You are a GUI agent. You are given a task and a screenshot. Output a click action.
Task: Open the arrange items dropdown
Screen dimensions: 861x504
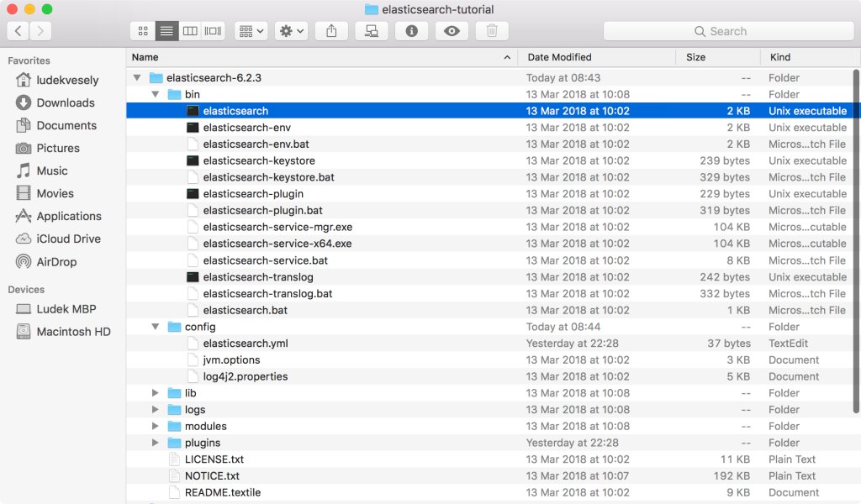(x=251, y=31)
